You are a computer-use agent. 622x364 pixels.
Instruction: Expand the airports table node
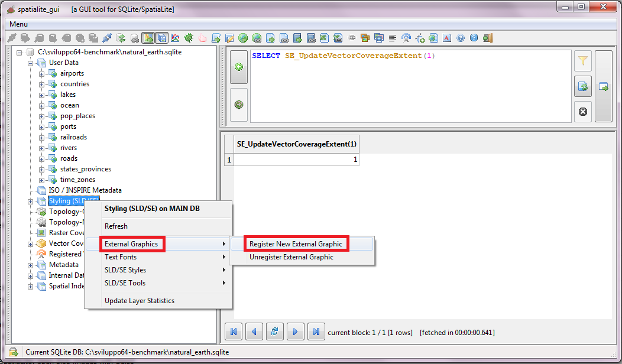coord(41,74)
